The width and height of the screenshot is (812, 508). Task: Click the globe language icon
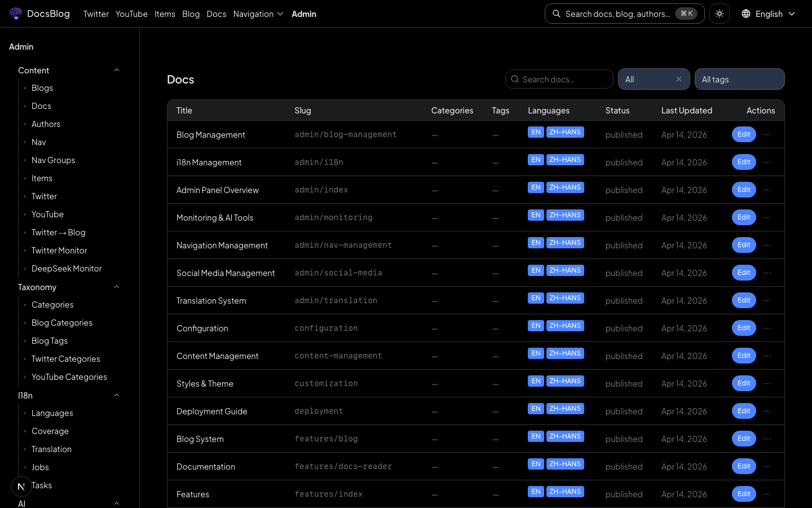746,14
